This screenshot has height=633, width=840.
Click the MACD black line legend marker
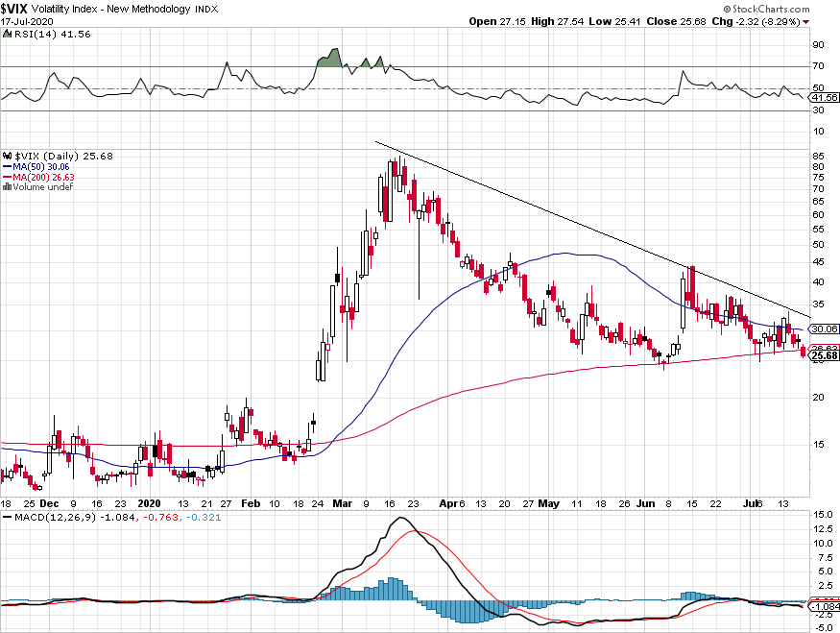(8, 517)
